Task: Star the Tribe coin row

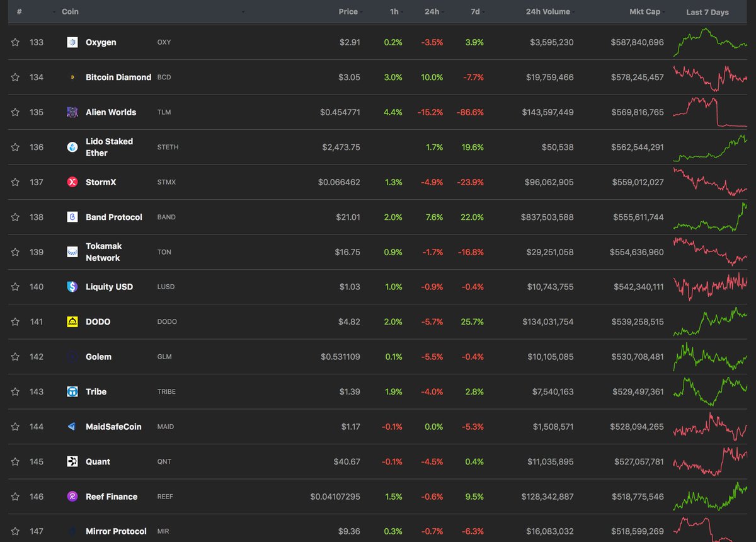Action: 15,392
